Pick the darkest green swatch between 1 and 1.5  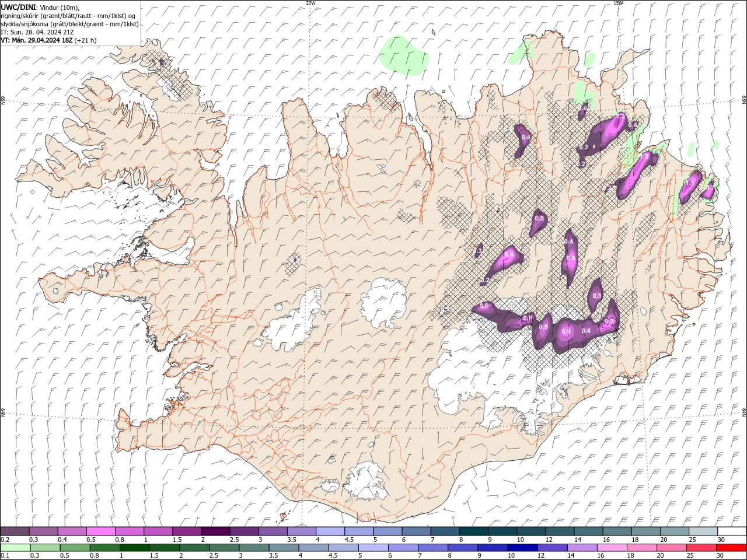pyautogui.click(x=135, y=548)
